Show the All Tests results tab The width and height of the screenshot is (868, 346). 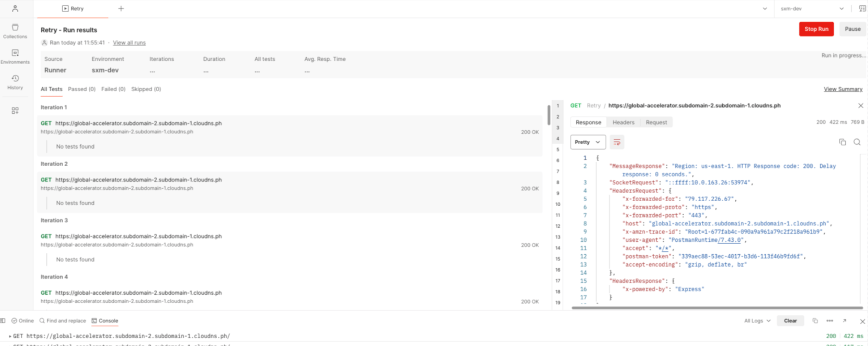point(52,89)
